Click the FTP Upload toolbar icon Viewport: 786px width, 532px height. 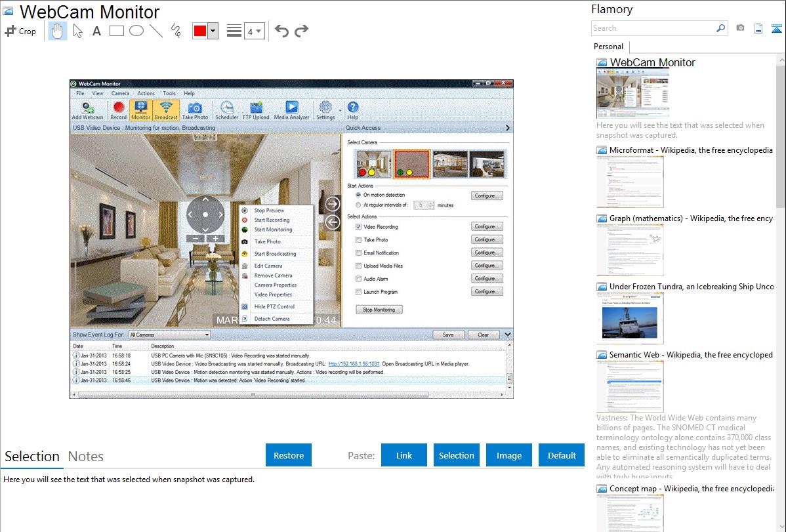[x=256, y=111]
